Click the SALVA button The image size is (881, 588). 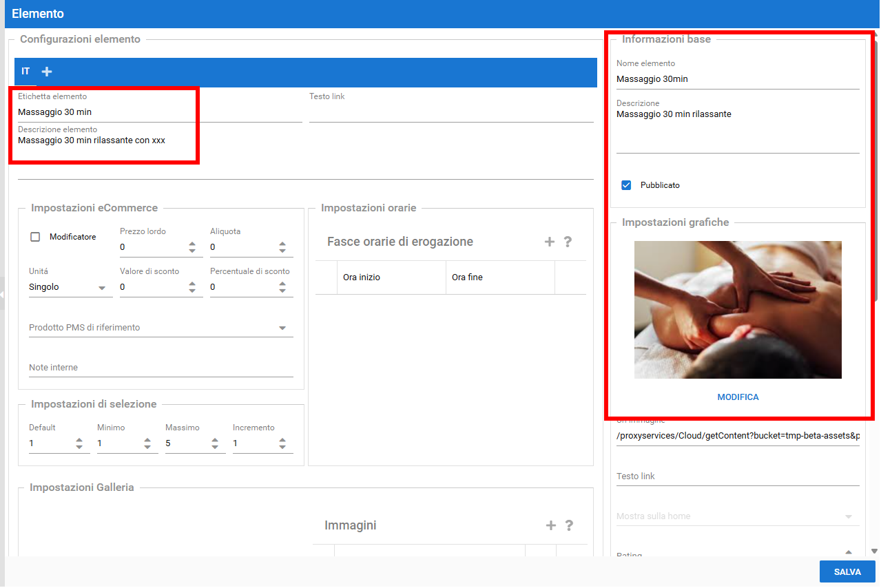tap(847, 571)
